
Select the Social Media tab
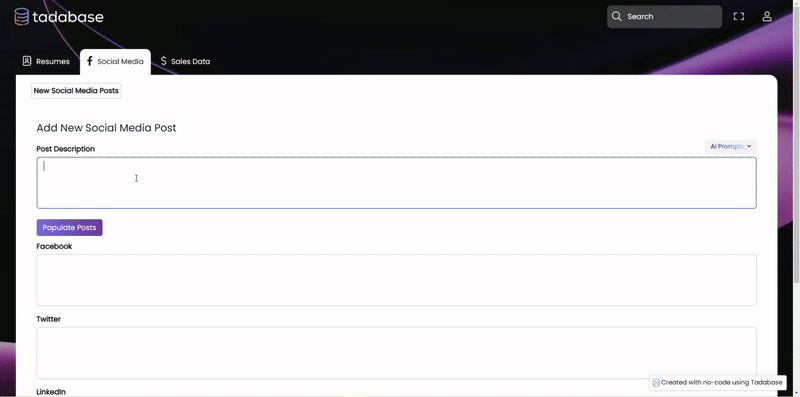pyautogui.click(x=115, y=62)
